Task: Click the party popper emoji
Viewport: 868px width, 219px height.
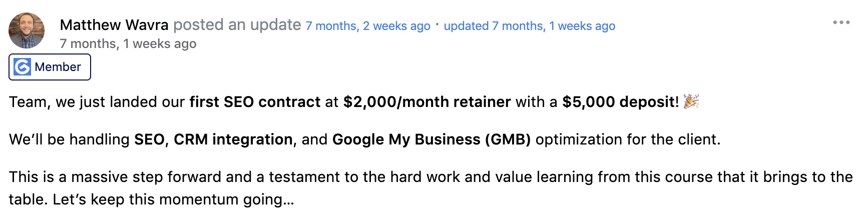Action: pos(691,101)
